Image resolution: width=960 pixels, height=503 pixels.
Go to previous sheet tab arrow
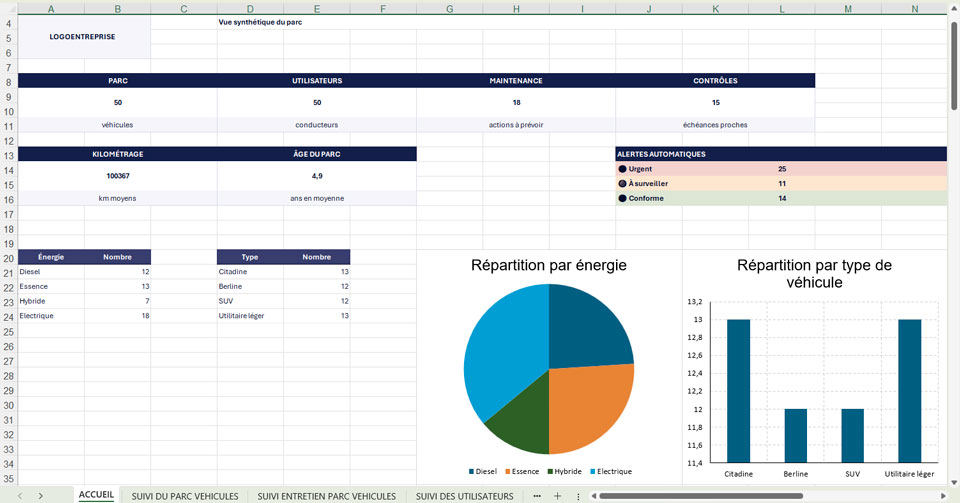20,496
